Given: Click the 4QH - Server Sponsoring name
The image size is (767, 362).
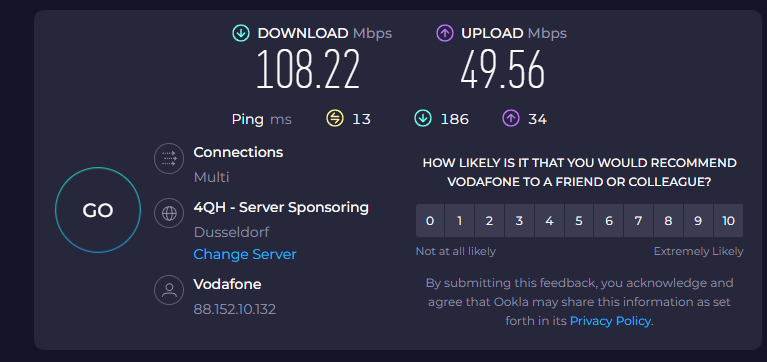Looking at the screenshot, I should point(281,207).
